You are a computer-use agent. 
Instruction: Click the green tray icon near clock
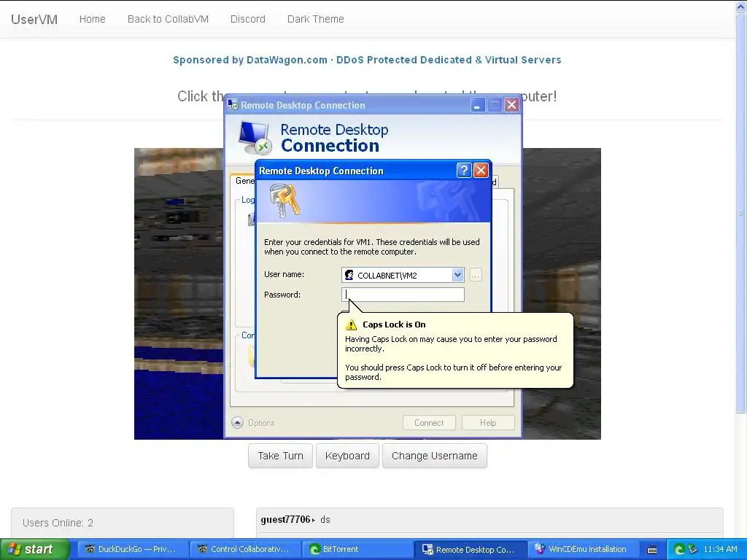click(x=680, y=549)
